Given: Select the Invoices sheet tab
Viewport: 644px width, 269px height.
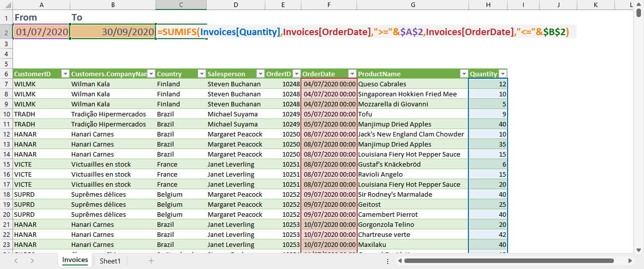Looking at the screenshot, I should click(75, 260).
